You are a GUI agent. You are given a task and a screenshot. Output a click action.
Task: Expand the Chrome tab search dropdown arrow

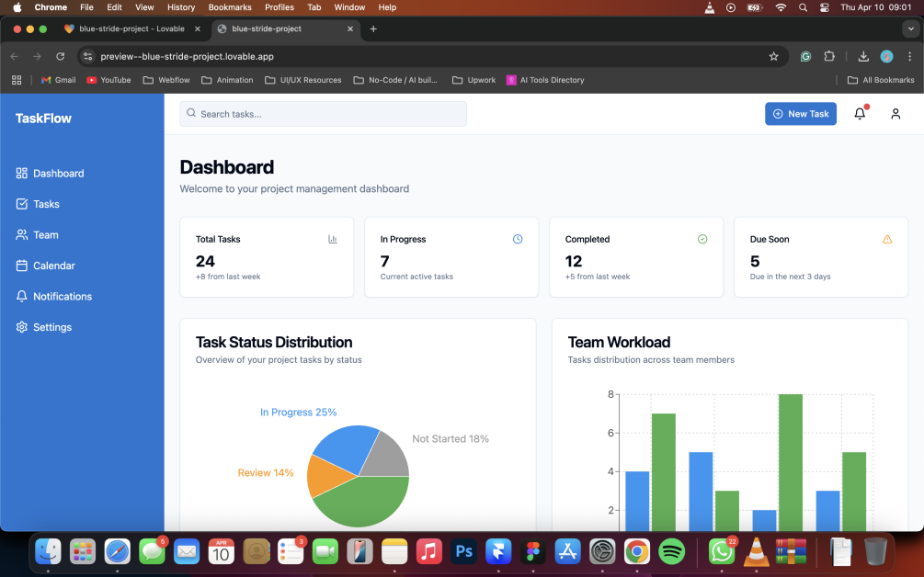[x=911, y=28]
